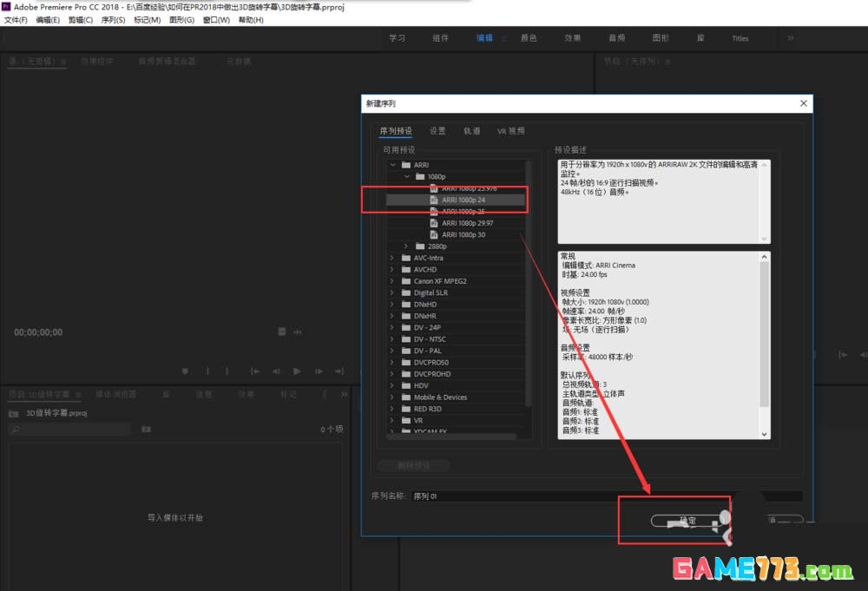The width and height of the screenshot is (868, 591).
Task: Click the Go to Out point icon
Action: 339,371
